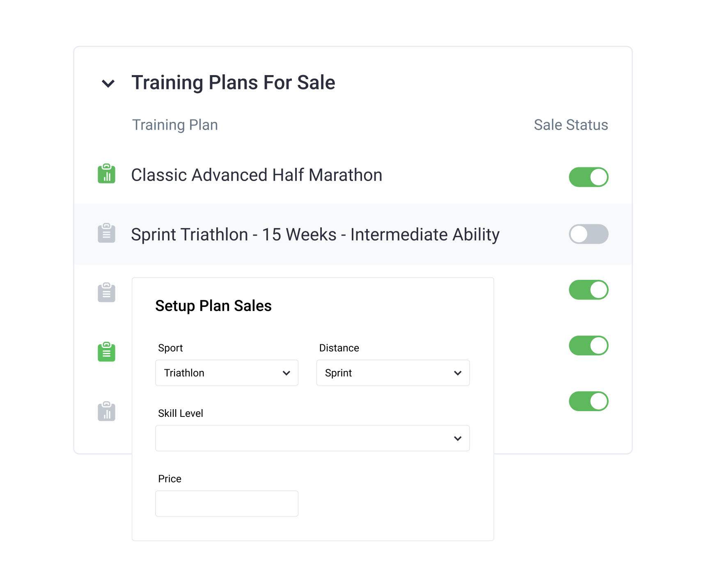Click the Sale Status column header
The width and height of the screenshot is (706, 588).
point(571,125)
